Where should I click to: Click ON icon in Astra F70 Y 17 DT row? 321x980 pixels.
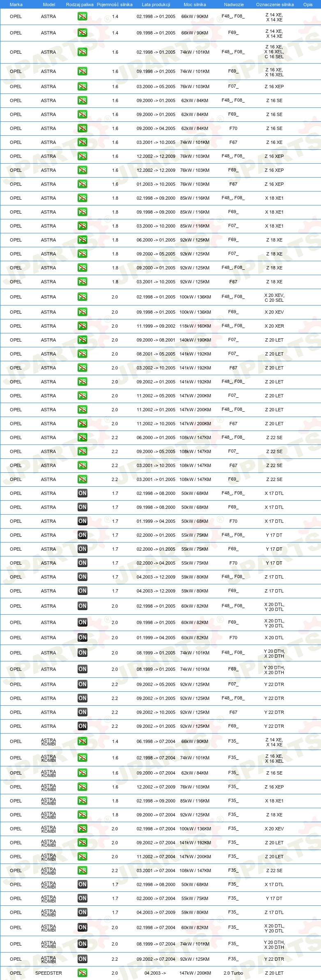tap(82, 563)
